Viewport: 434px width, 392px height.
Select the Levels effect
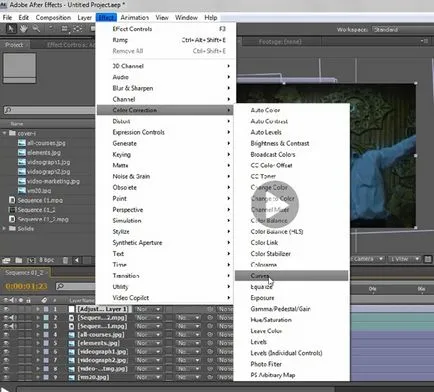(x=291, y=342)
